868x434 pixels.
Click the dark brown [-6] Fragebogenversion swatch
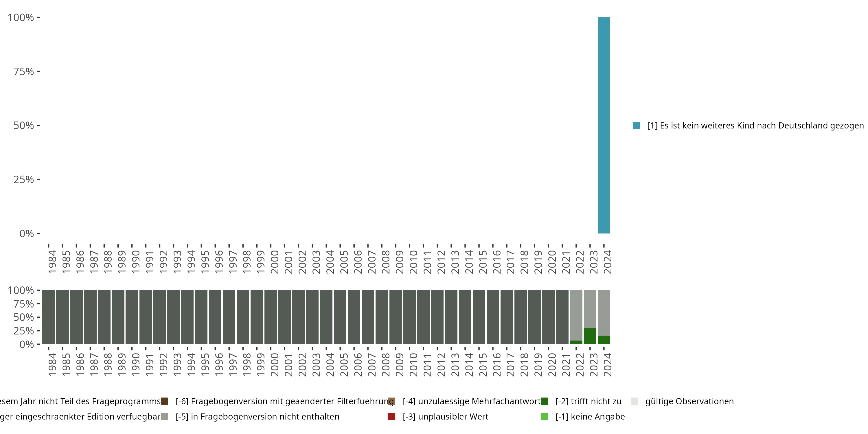pyautogui.click(x=164, y=401)
